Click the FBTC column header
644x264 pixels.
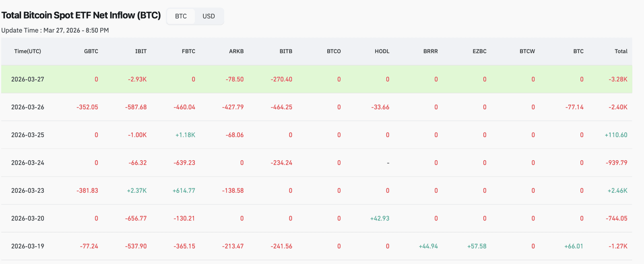point(189,51)
